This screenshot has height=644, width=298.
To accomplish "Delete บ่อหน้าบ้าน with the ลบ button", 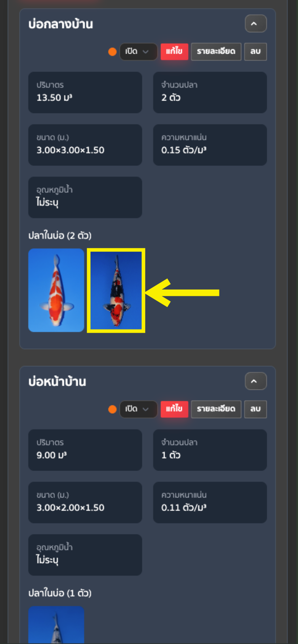I will coord(256,409).
